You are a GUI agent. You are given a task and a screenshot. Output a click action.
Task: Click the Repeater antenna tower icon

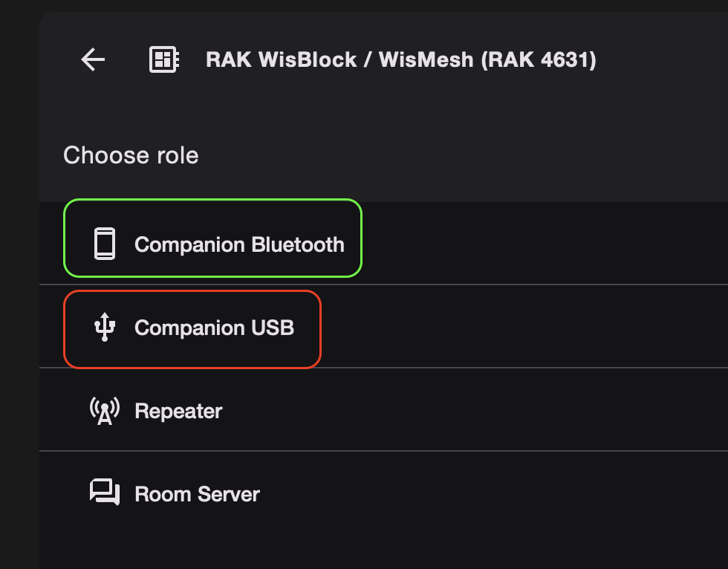[105, 411]
